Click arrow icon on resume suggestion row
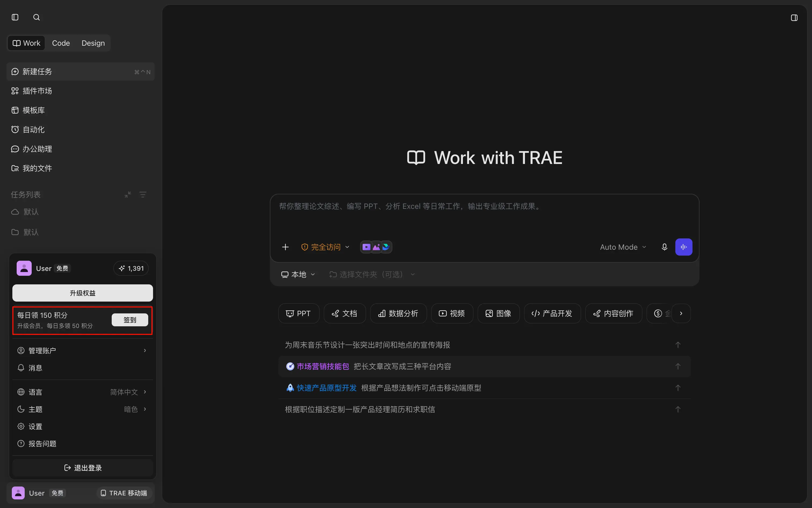This screenshot has height=508, width=812. [x=678, y=410]
